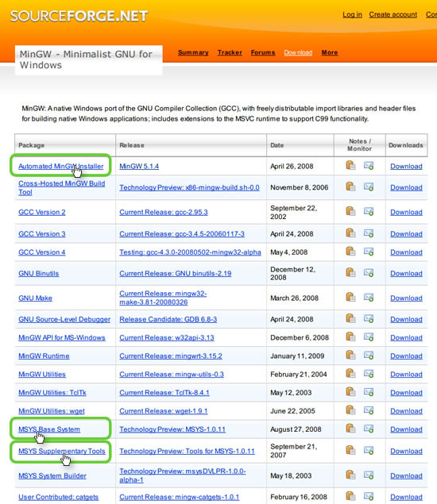The height and width of the screenshot is (504, 437).
Task: Select the Download tab
Action: [298, 52]
